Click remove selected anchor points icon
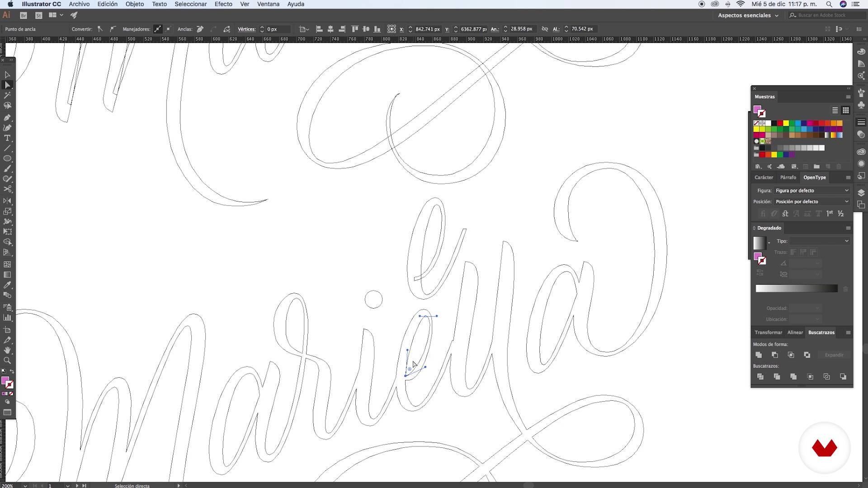The image size is (868, 488). coord(200,29)
